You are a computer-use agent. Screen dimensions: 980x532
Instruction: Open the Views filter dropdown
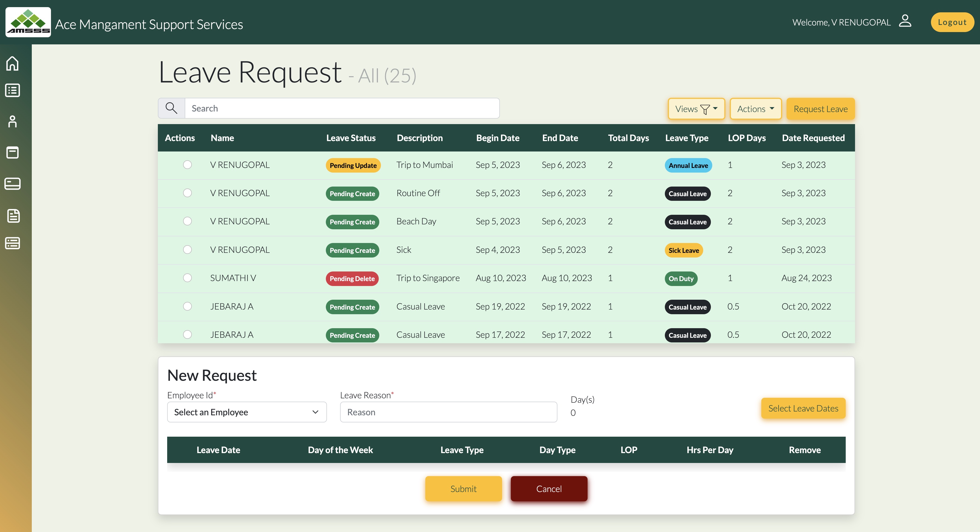pos(696,109)
